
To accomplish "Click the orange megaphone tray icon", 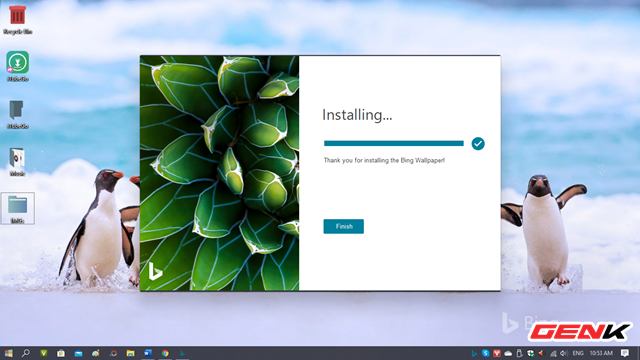I will click(x=541, y=353).
